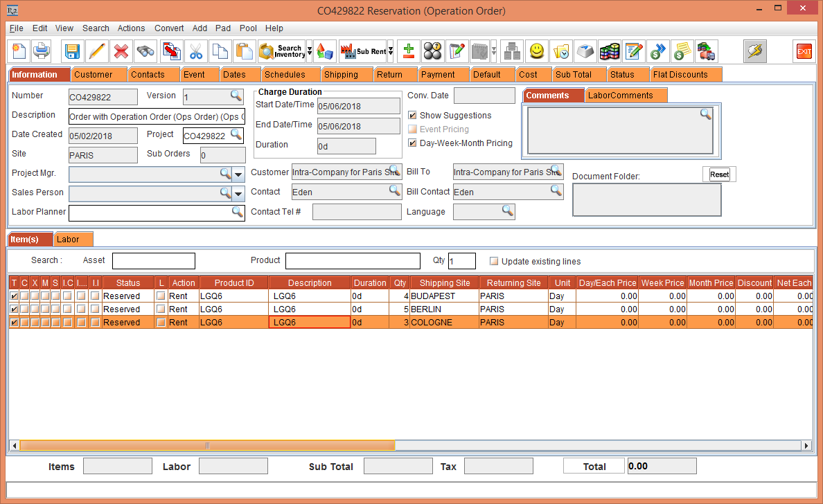Click the Reset button
The image size is (823, 504).
(x=719, y=174)
